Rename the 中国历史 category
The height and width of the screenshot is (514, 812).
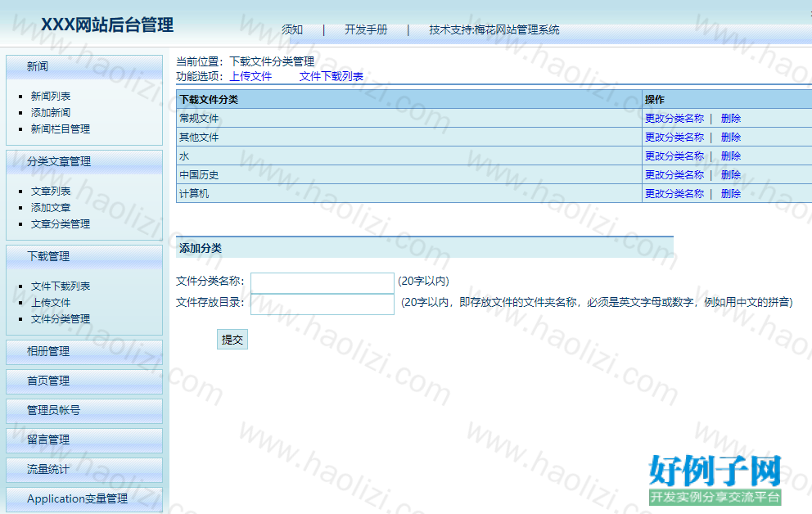pyautogui.click(x=674, y=175)
